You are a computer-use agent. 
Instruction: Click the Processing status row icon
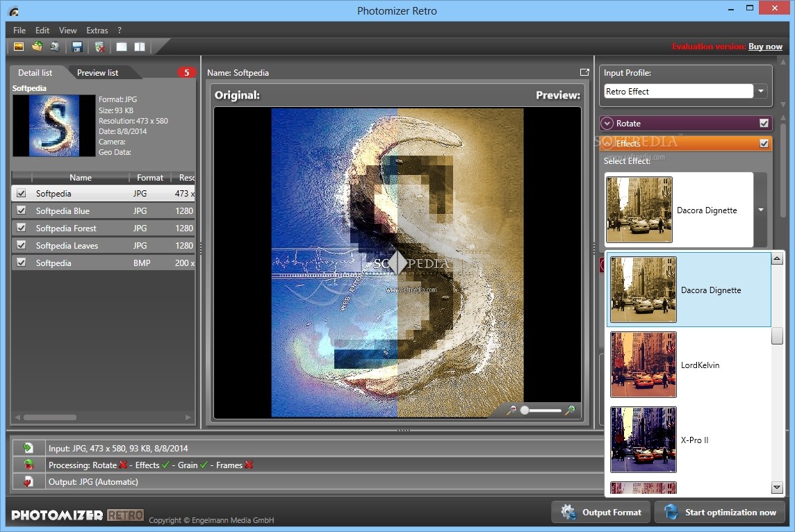28,465
